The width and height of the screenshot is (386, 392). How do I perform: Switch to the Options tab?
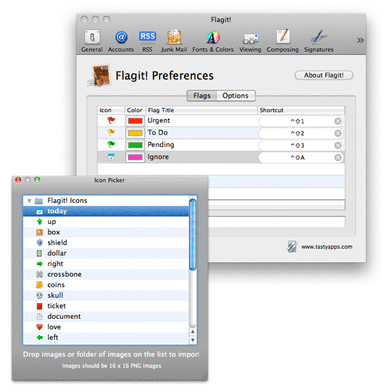(236, 96)
